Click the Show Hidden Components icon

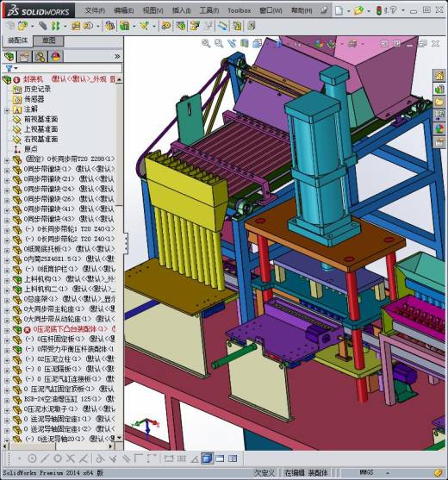click(109, 26)
